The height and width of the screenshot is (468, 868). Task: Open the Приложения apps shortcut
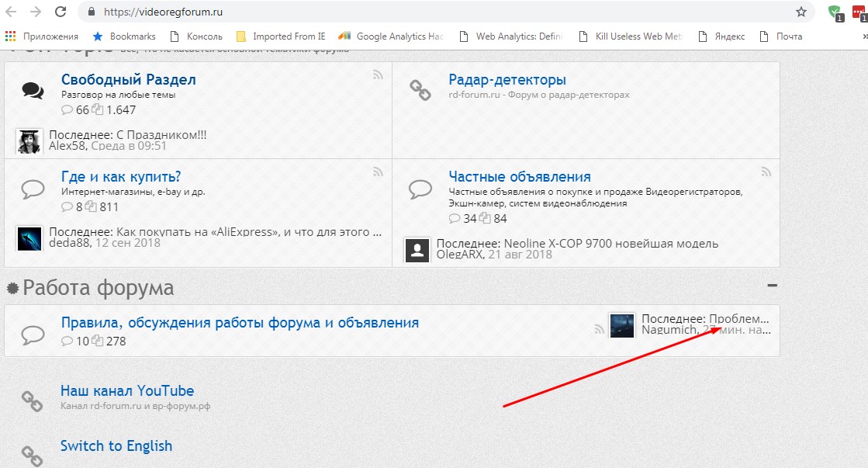pyautogui.click(x=43, y=36)
